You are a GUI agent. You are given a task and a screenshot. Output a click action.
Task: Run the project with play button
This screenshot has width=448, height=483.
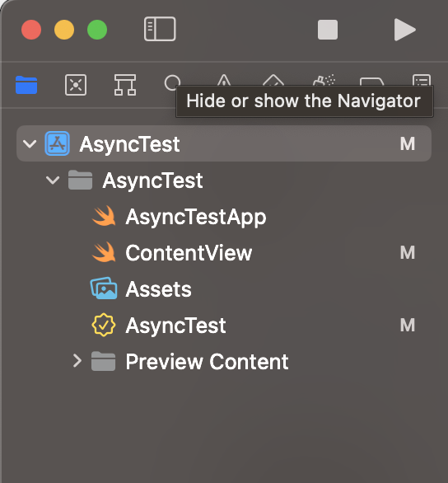(x=404, y=30)
